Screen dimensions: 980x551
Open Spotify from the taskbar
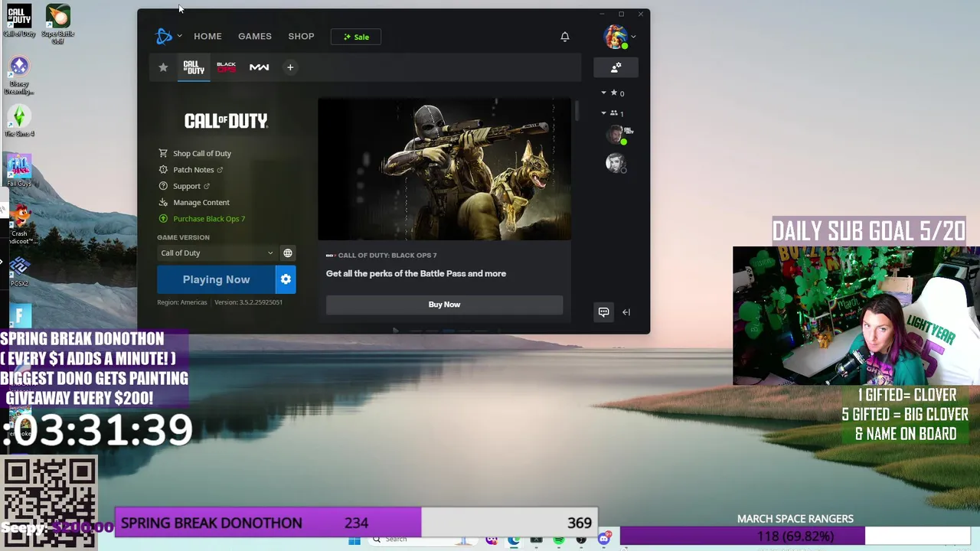tap(559, 540)
